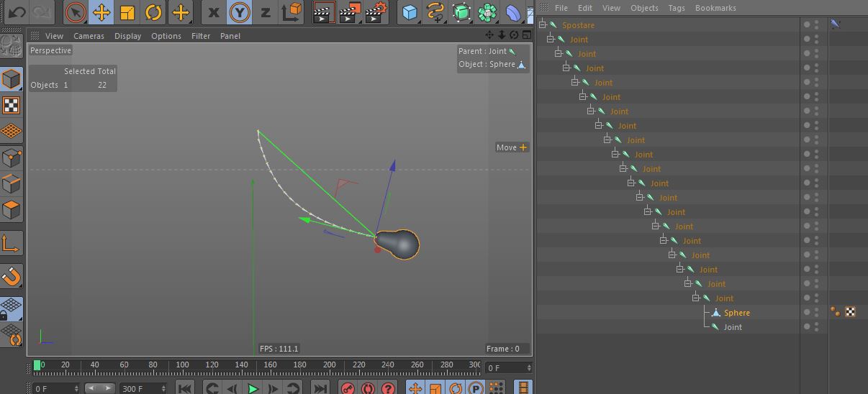Render the active view clapperboard icon
The height and width of the screenshot is (394, 868).
click(x=325, y=12)
